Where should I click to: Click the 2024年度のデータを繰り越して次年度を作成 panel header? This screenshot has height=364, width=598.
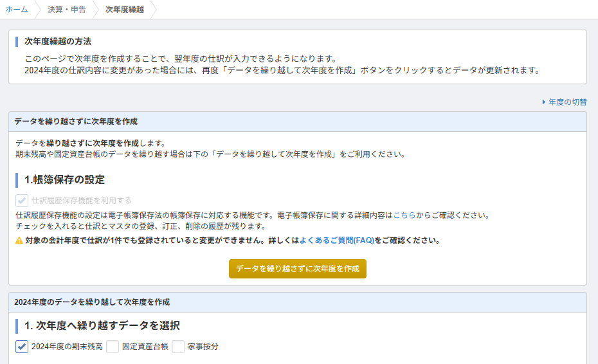click(298, 302)
